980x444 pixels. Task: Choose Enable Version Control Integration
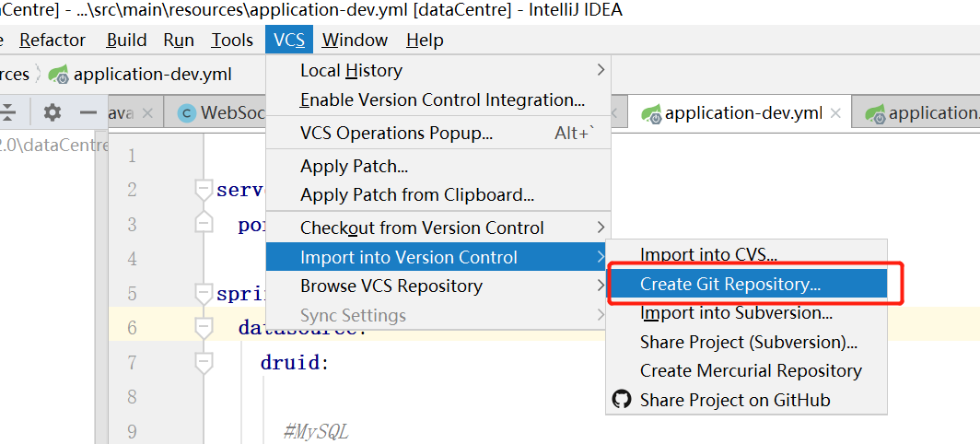[438, 99]
